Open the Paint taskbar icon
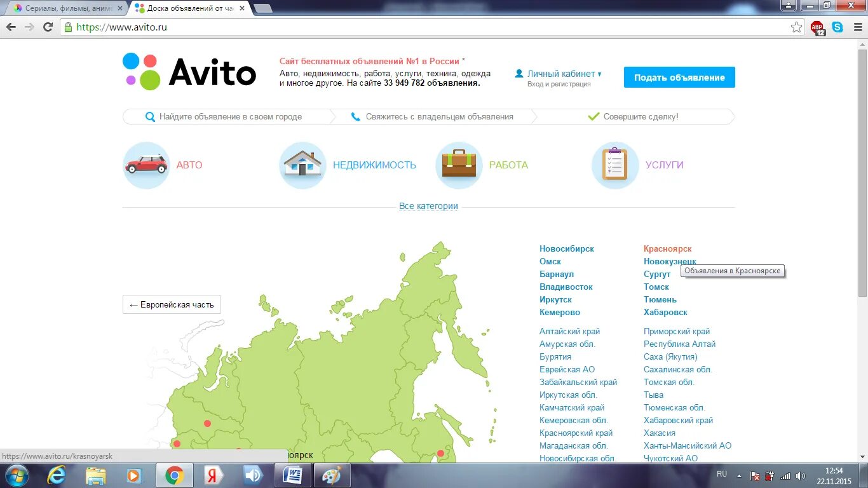 pos(332,475)
